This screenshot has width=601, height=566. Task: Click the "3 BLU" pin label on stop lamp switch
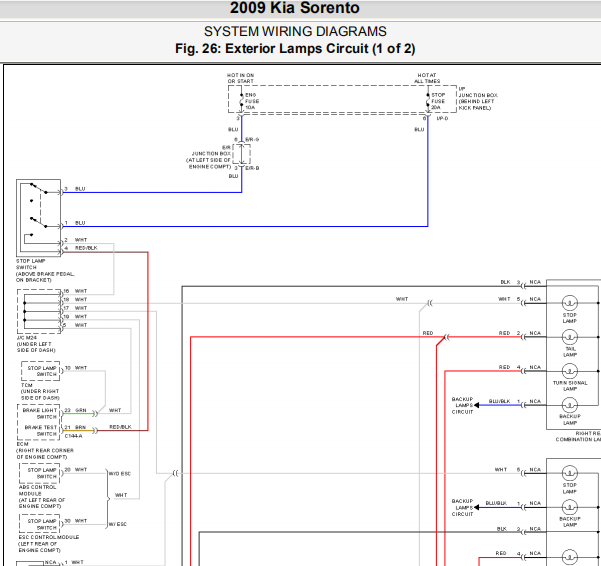click(75, 189)
